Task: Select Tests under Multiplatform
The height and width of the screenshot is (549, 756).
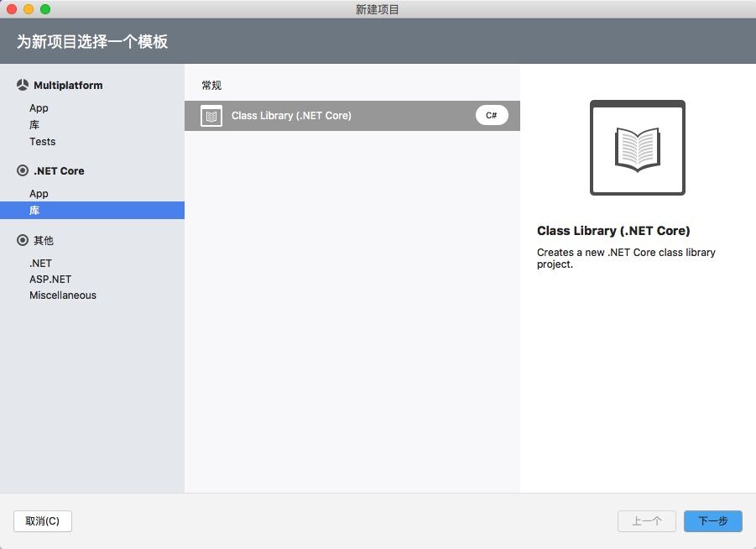Action: 43,142
